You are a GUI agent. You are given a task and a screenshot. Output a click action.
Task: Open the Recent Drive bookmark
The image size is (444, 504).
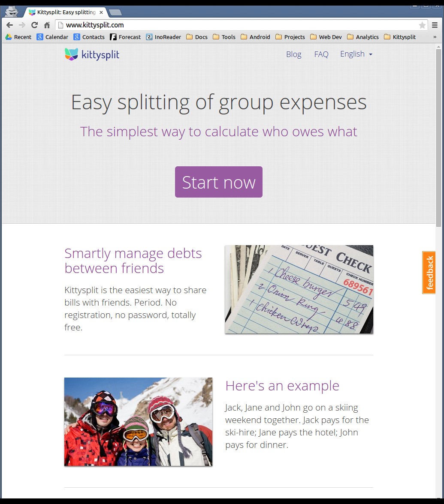point(18,37)
